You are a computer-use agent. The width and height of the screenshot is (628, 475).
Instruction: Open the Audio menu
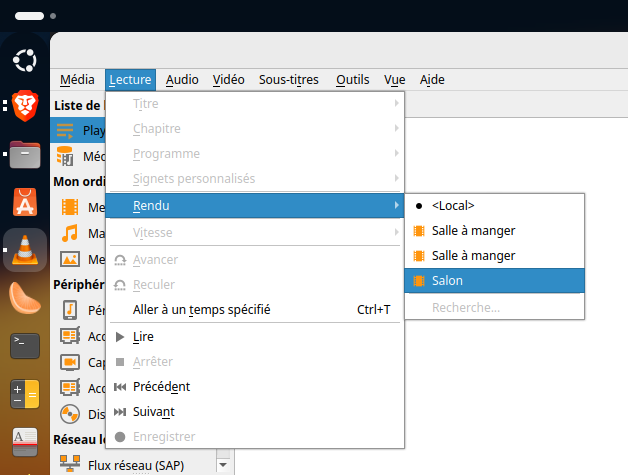pyautogui.click(x=182, y=80)
